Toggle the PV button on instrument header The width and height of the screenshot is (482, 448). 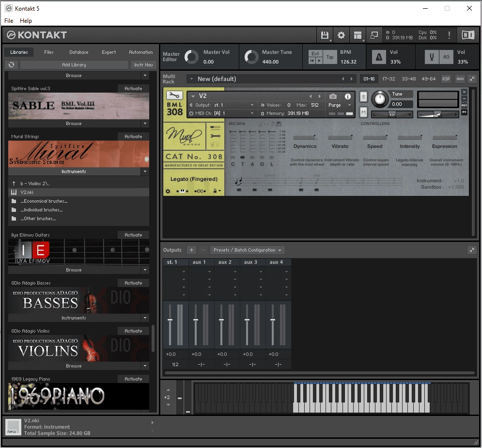[x=464, y=112]
